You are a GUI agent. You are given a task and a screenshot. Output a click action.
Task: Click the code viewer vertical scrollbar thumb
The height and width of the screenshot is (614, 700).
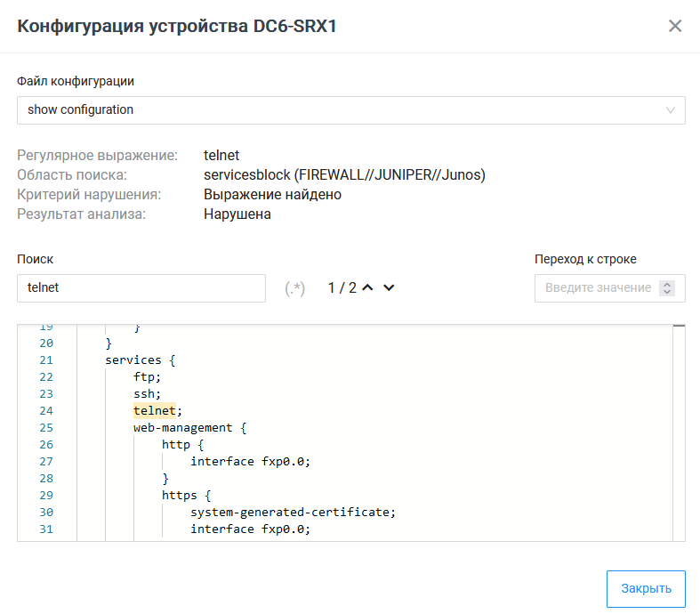click(679, 327)
